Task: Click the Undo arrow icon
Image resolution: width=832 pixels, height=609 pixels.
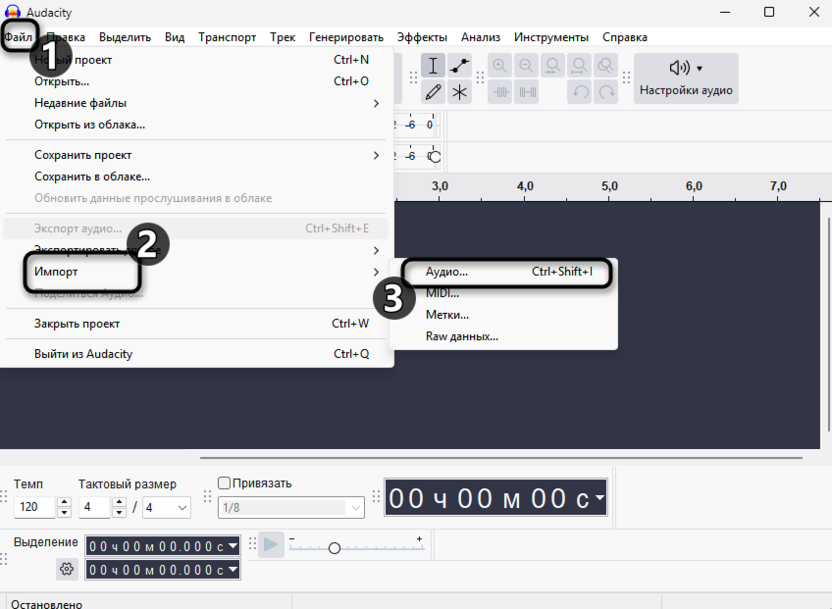Action: click(x=579, y=92)
